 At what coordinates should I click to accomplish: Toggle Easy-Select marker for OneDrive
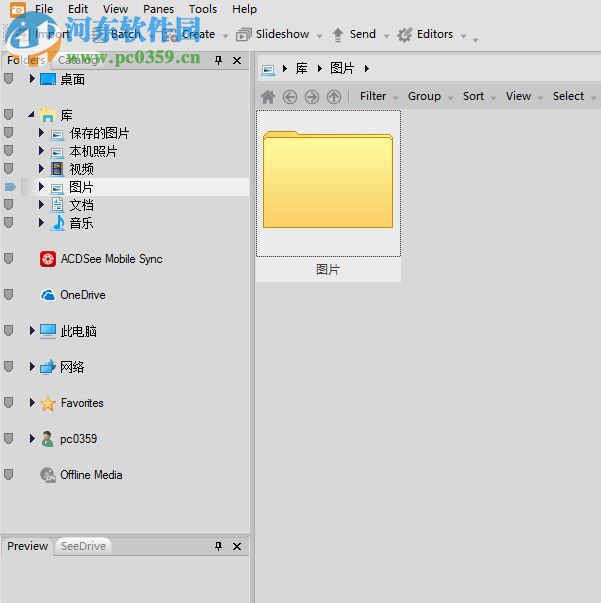coord(8,295)
